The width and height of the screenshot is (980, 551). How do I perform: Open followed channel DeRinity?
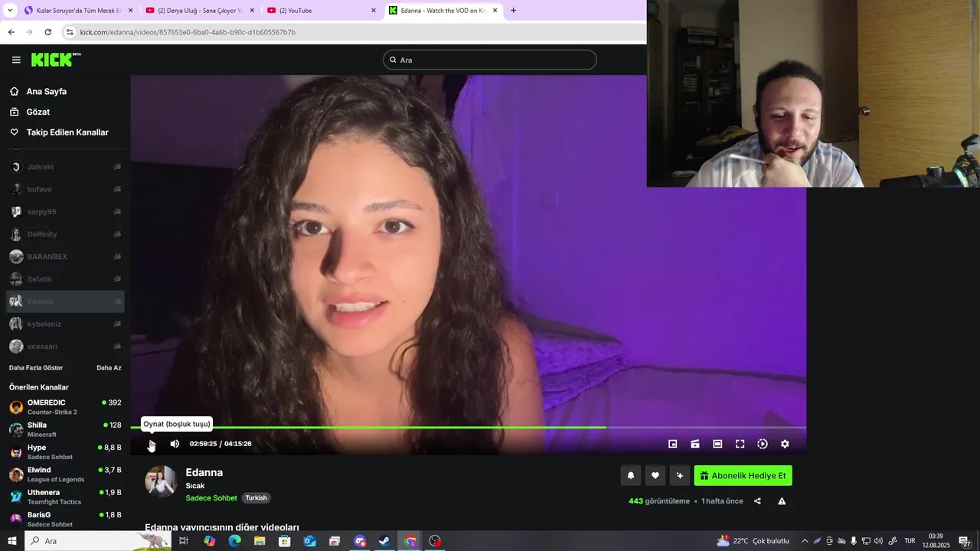pyautogui.click(x=65, y=234)
